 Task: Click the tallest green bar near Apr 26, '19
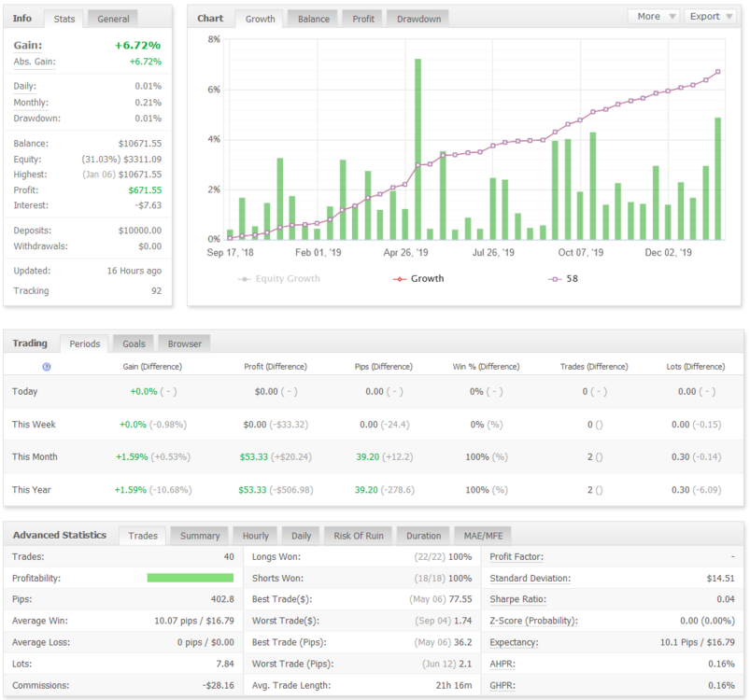(x=417, y=149)
